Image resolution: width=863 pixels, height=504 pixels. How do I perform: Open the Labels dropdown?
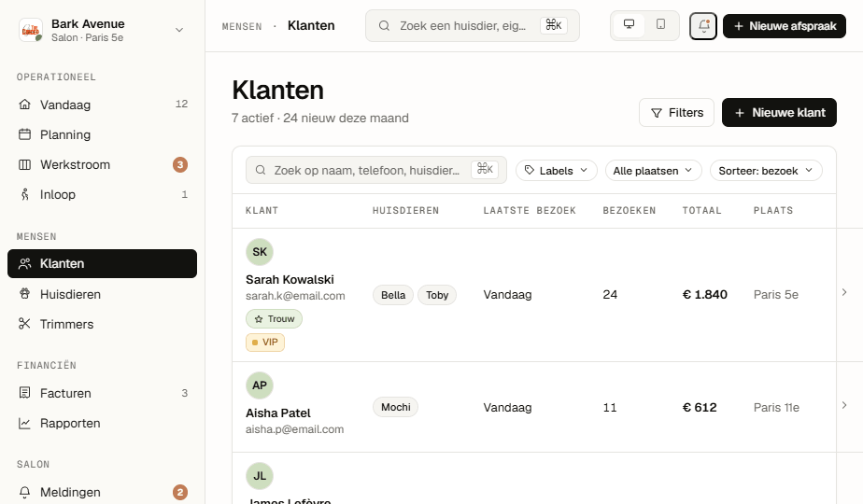tap(556, 171)
